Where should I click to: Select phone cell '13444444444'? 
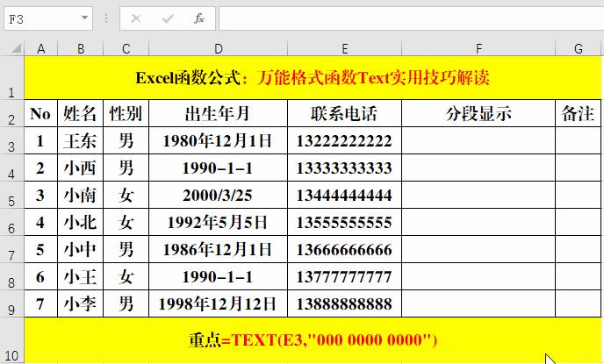[344, 195]
